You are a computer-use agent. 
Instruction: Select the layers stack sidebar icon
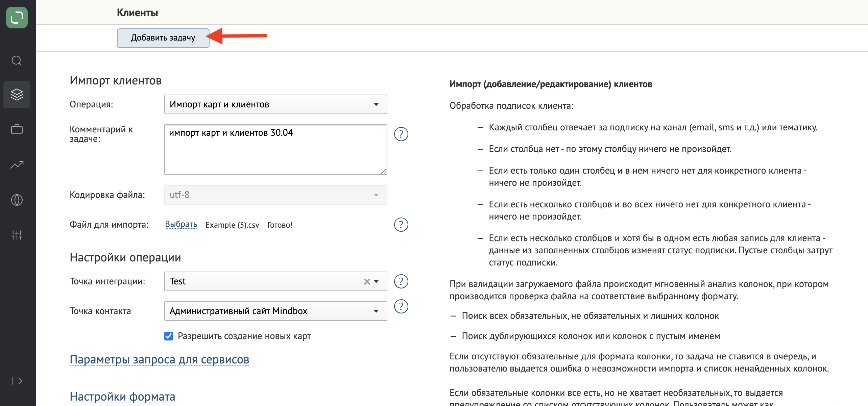17,95
